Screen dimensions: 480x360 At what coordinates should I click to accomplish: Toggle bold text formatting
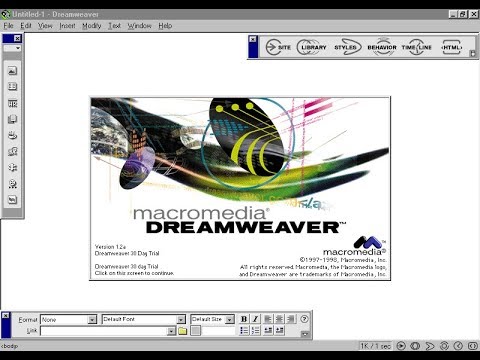244,319
